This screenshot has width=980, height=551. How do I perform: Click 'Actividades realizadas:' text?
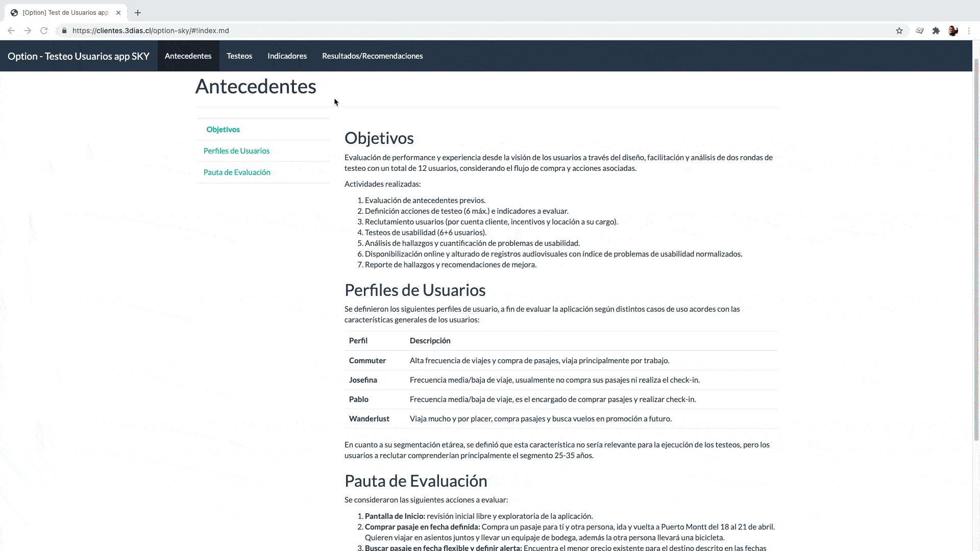pyautogui.click(x=383, y=184)
